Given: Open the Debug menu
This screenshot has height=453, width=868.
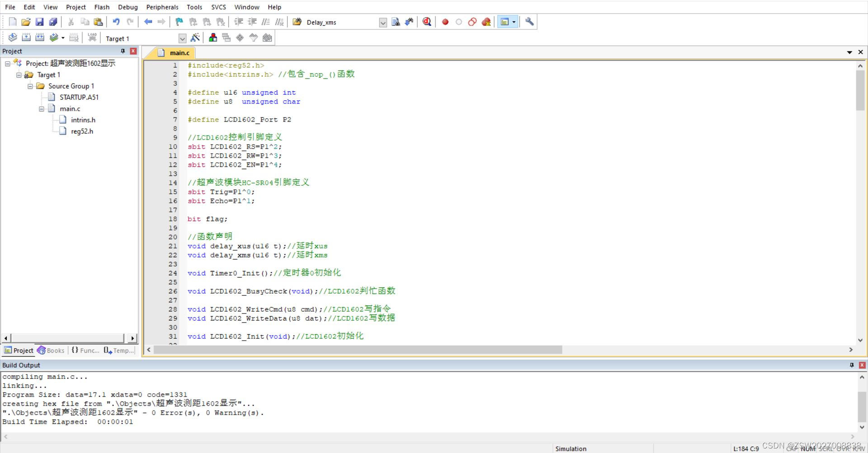Looking at the screenshot, I should click(128, 7).
